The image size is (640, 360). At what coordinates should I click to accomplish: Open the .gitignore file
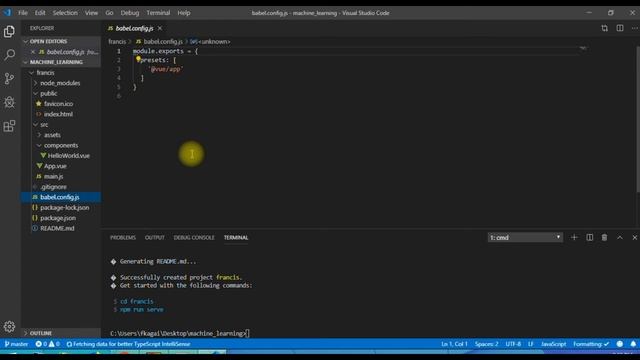point(53,187)
